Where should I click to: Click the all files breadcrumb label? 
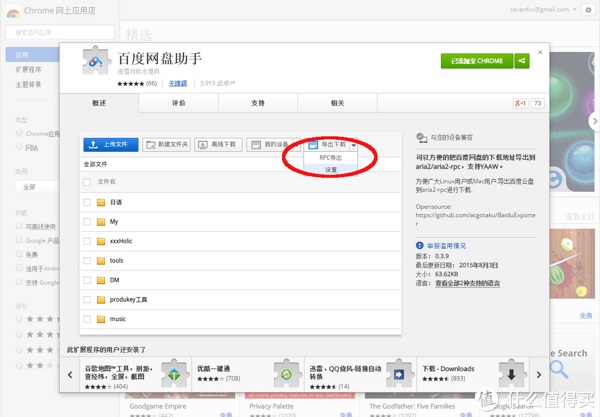coord(95,165)
